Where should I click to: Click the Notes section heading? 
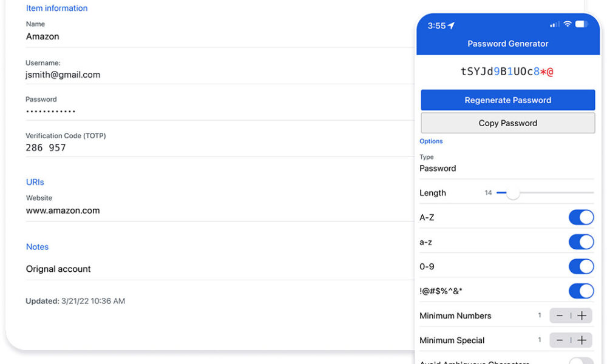click(37, 247)
